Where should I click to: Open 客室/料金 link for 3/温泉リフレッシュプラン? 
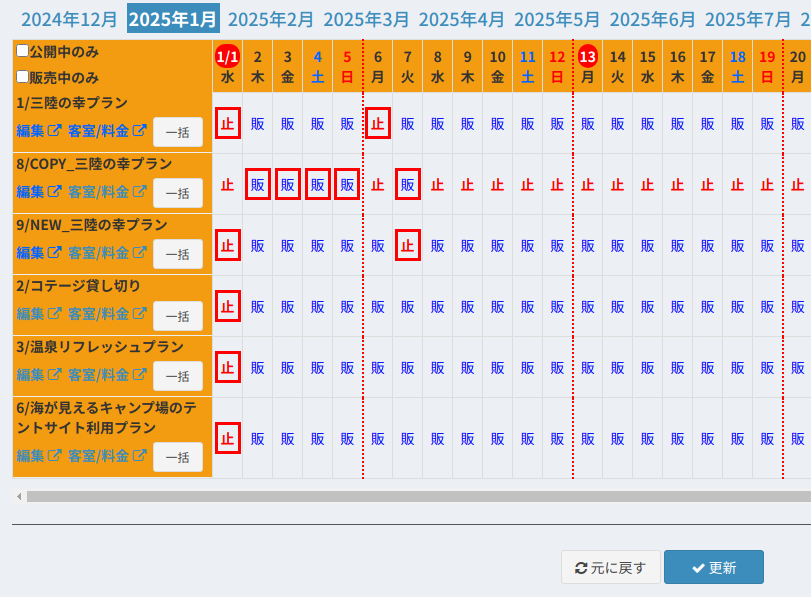(107, 375)
